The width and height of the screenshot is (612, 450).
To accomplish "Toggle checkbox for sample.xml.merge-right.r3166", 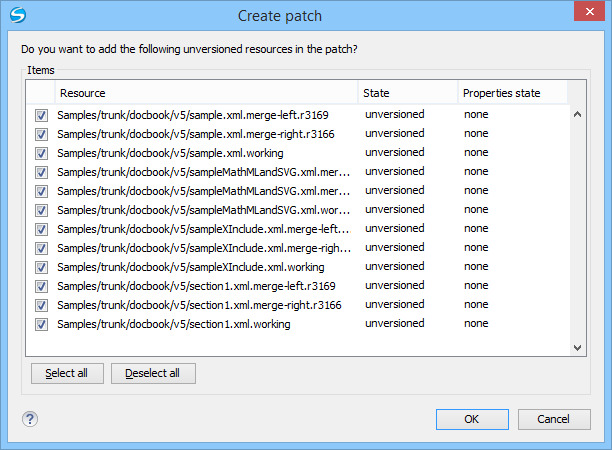I will point(41,134).
